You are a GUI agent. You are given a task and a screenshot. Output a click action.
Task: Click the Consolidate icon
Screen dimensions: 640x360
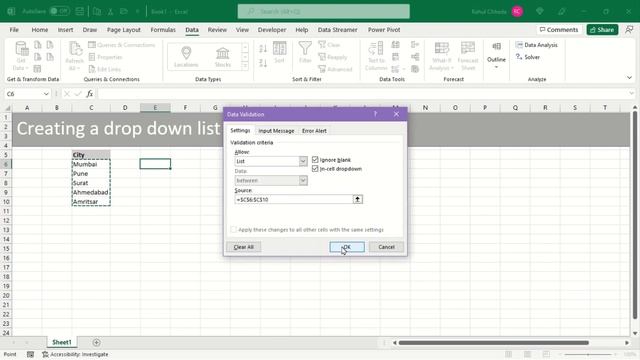coord(415,45)
